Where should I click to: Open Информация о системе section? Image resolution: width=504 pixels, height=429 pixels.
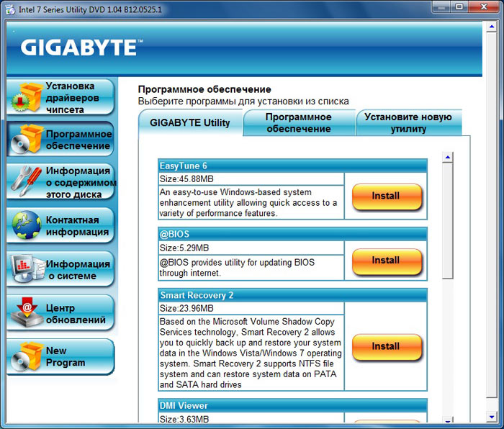click(x=60, y=269)
